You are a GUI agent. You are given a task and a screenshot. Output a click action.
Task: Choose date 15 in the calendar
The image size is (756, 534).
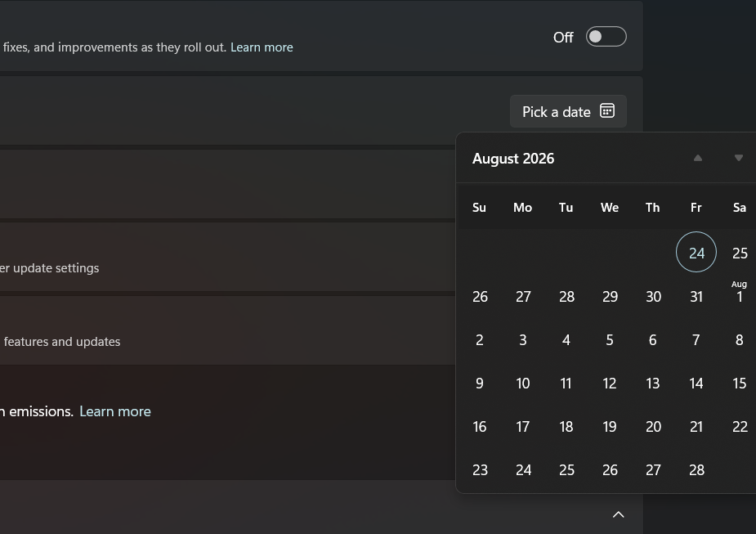(739, 384)
